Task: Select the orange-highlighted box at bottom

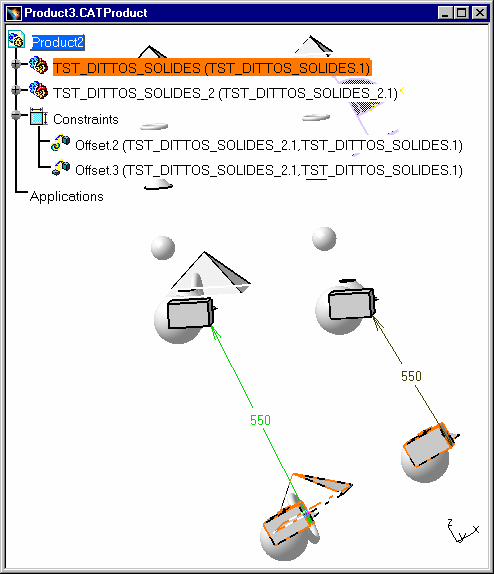Action: click(x=287, y=523)
